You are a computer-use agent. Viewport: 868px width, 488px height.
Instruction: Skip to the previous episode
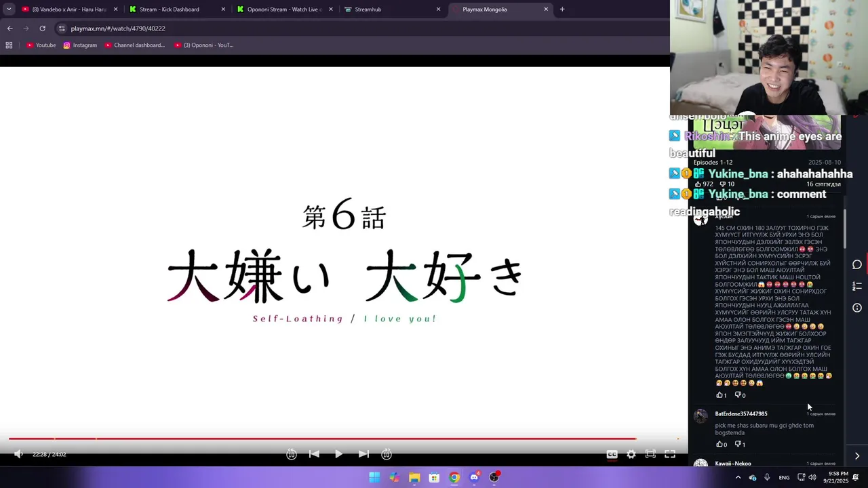(314, 454)
